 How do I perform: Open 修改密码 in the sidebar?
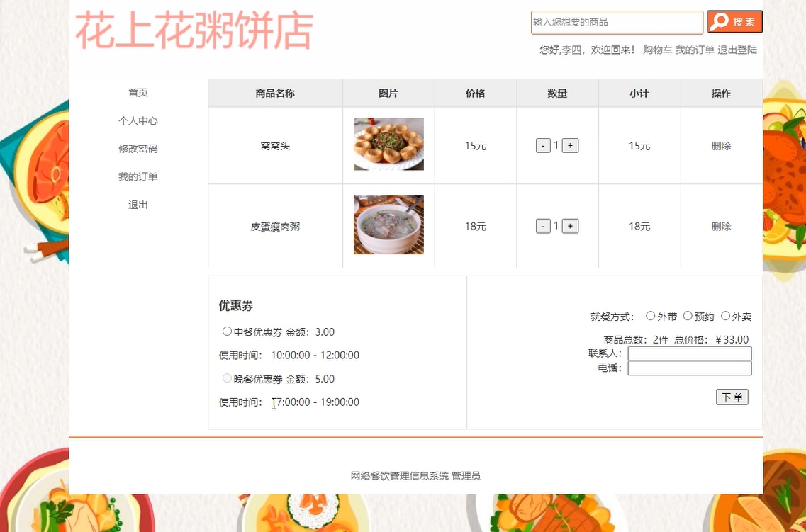pos(138,148)
